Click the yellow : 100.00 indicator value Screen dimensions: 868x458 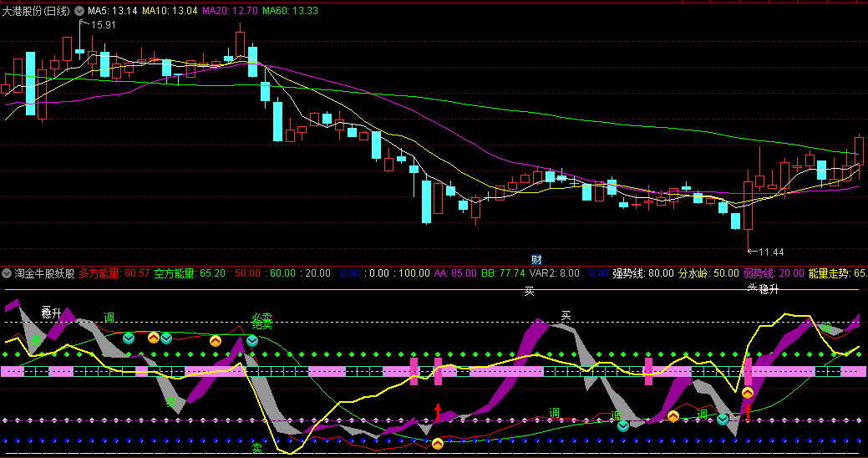tap(412, 273)
